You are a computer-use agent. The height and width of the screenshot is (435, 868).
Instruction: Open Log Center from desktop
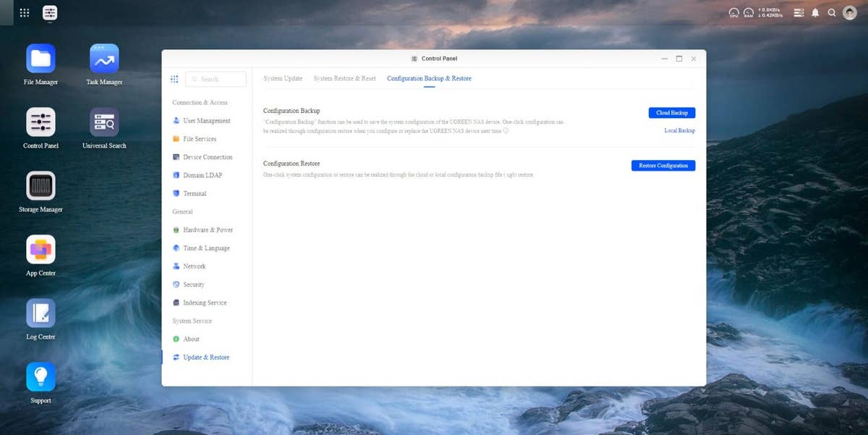(41, 313)
